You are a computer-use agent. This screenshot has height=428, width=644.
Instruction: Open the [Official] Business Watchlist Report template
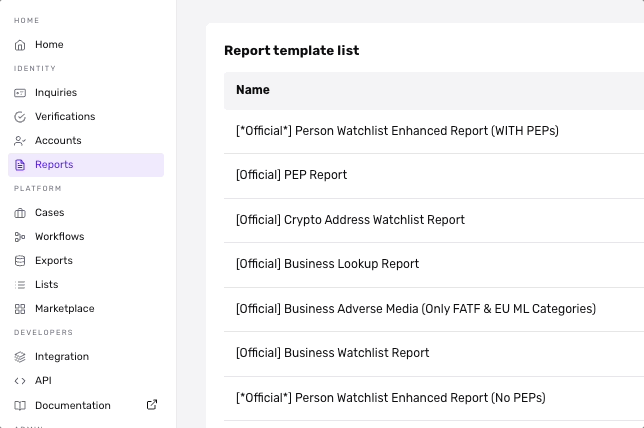point(332,353)
